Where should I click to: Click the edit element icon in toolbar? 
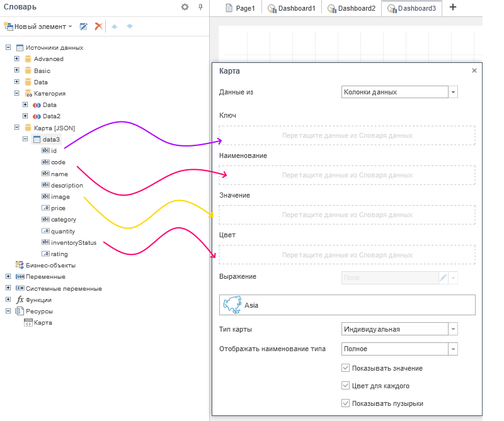(83, 26)
